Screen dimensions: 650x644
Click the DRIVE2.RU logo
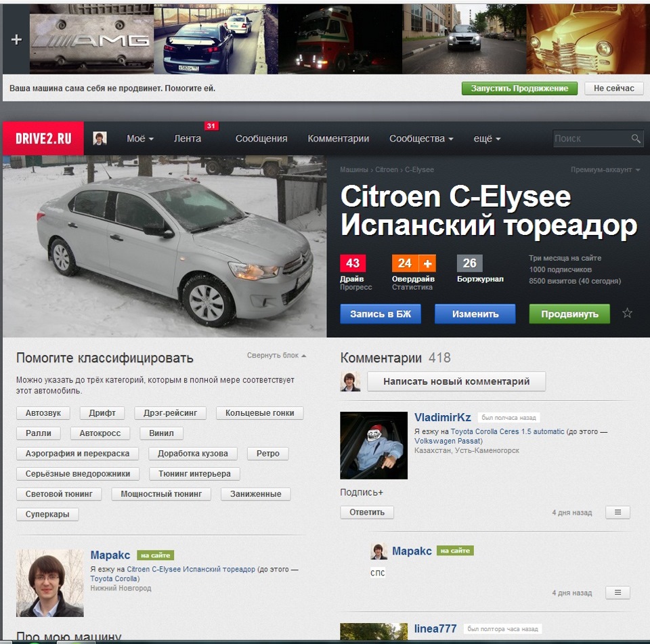click(x=43, y=138)
